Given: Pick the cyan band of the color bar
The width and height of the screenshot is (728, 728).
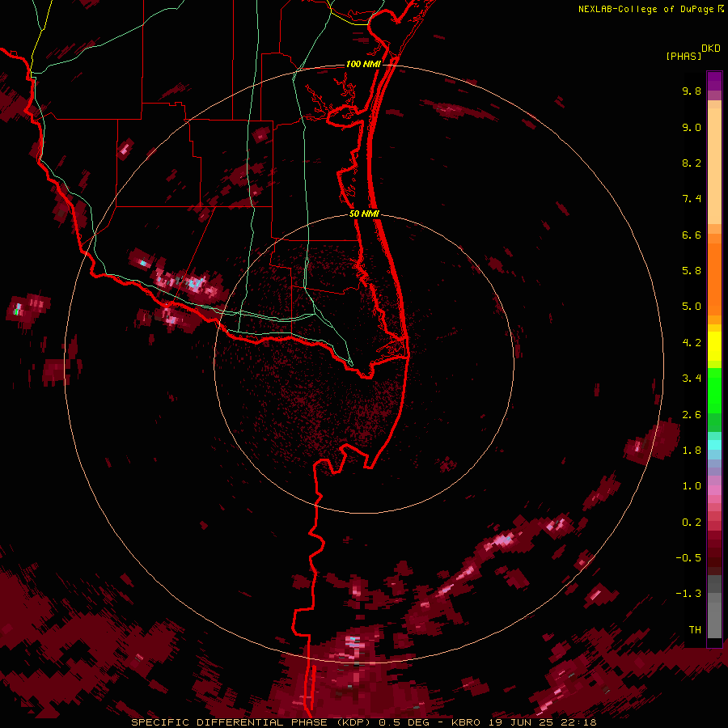Looking at the screenshot, I should click(x=714, y=445).
